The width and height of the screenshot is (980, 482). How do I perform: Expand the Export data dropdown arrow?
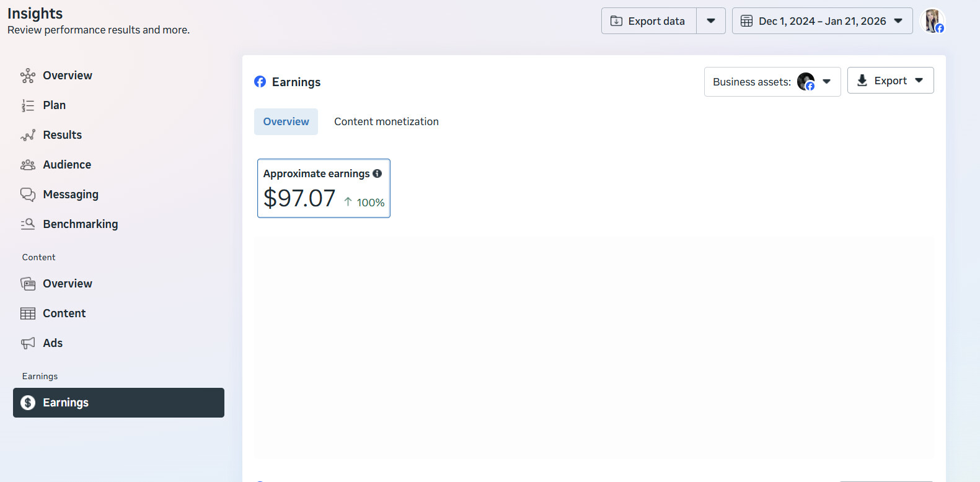[711, 21]
